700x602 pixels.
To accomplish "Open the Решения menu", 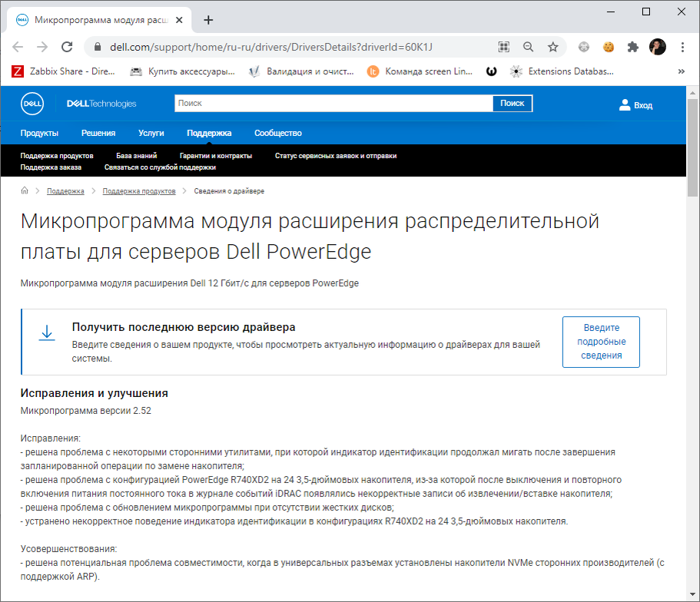I will [x=98, y=133].
